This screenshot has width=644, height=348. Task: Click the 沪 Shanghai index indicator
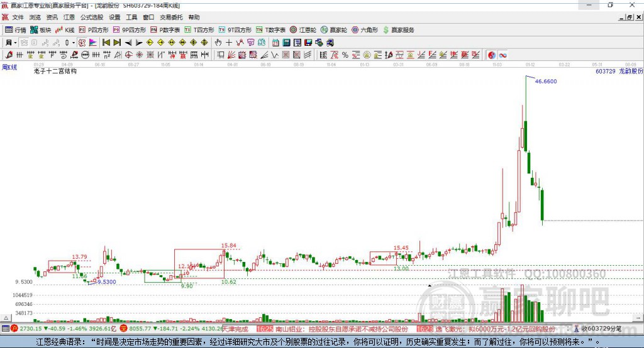tap(14, 329)
